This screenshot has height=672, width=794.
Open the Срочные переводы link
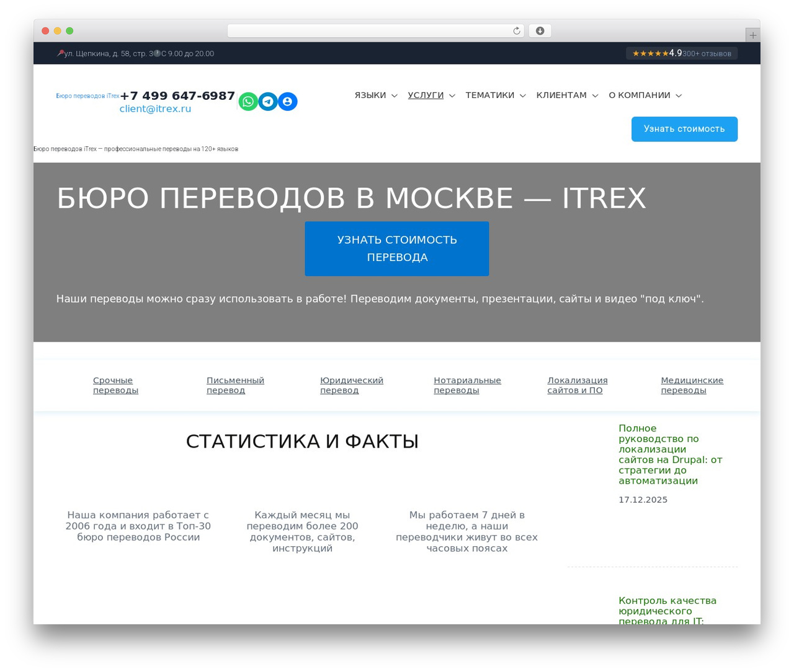pyautogui.click(x=115, y=386)
